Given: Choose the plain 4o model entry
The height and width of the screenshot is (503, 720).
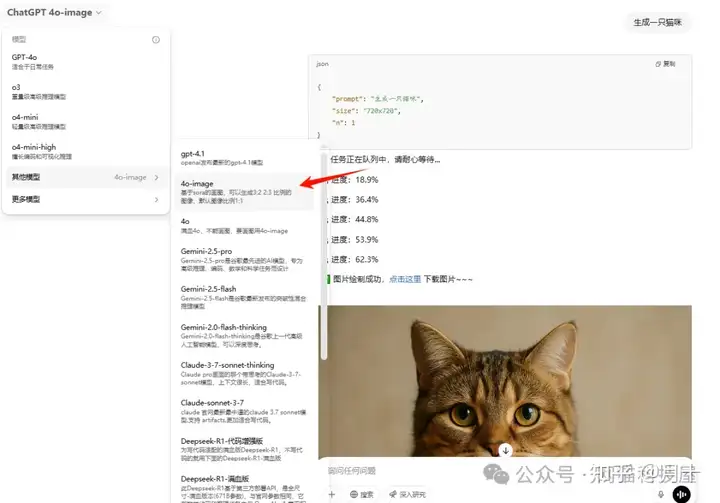Looking at the screenshot, I should [244, 226].
